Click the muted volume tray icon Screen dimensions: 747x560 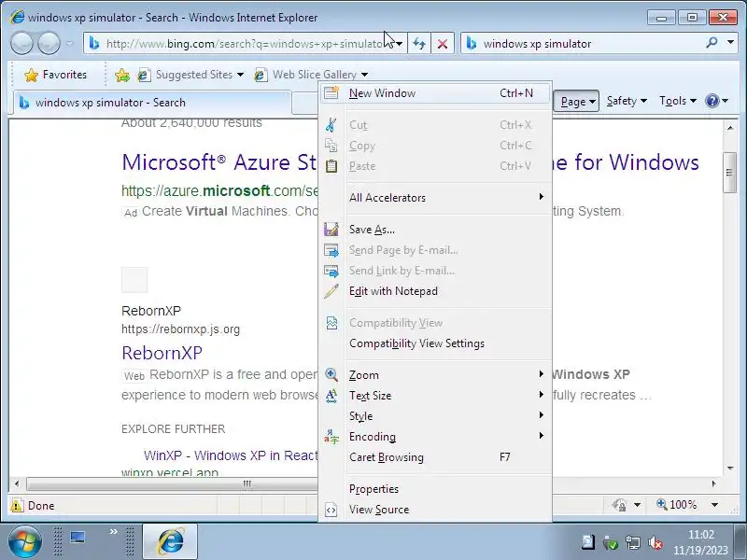(655, 542)
